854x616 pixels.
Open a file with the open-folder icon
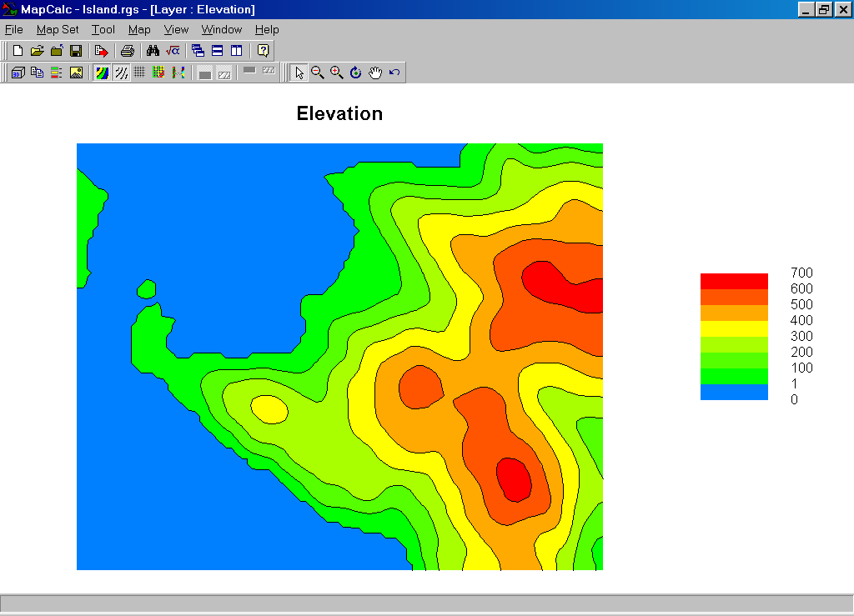pyautogui.click(x=37, y=51)
